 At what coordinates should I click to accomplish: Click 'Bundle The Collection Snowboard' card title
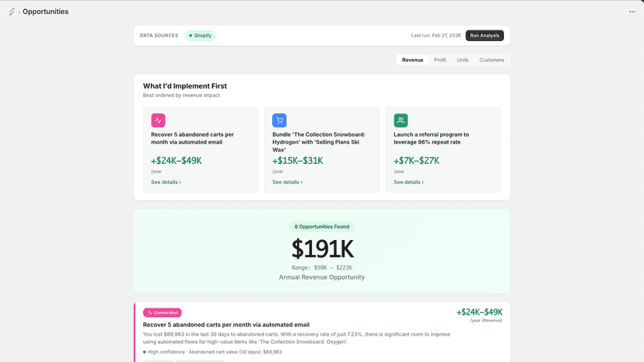click(x=319, y=142)
